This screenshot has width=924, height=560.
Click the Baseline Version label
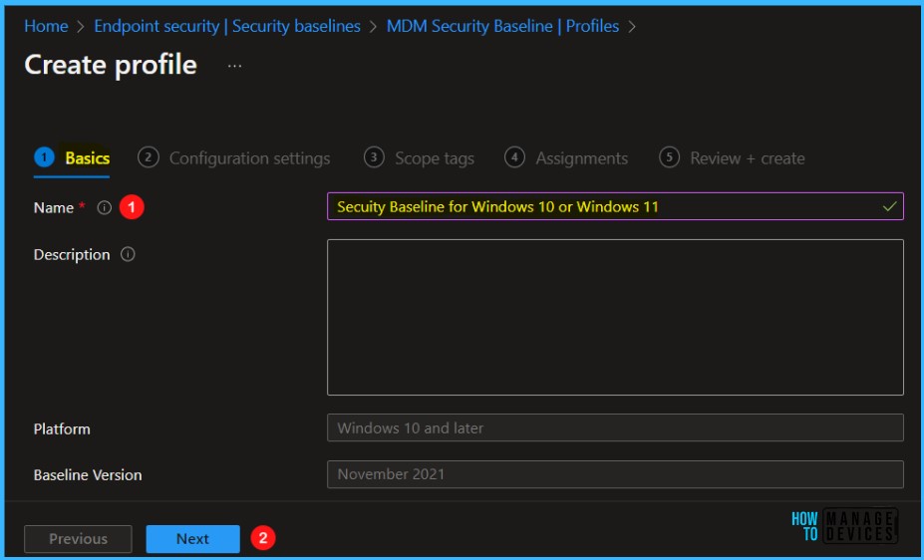[x=88, y=475]
